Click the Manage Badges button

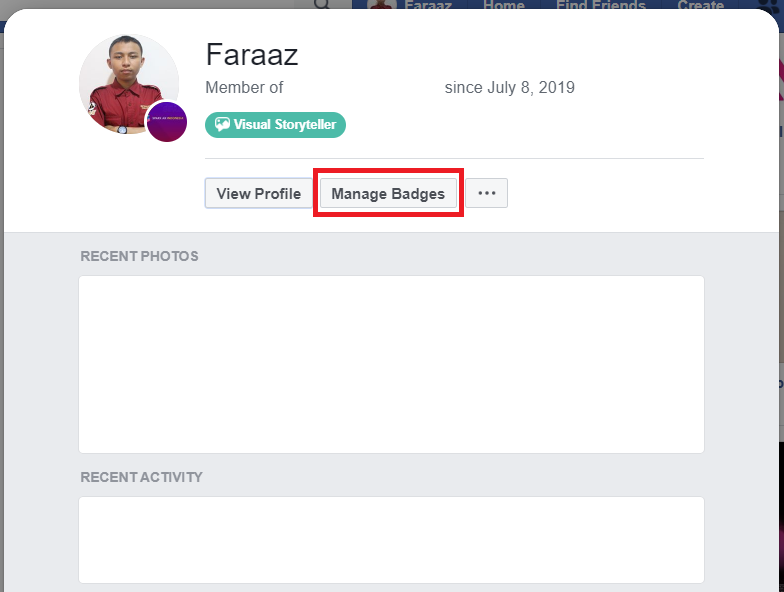(x=388, y=194)
